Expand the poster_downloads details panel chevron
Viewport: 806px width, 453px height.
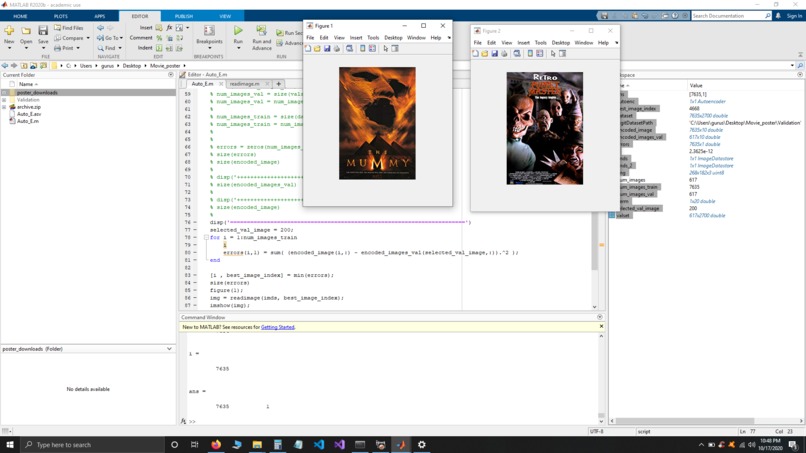169,349
